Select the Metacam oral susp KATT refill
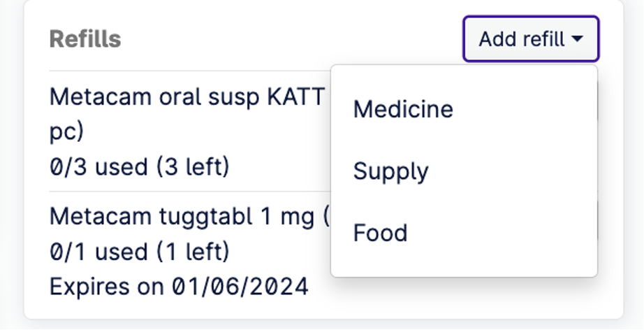This screenshot has height=330, width=644. (187, 96)
